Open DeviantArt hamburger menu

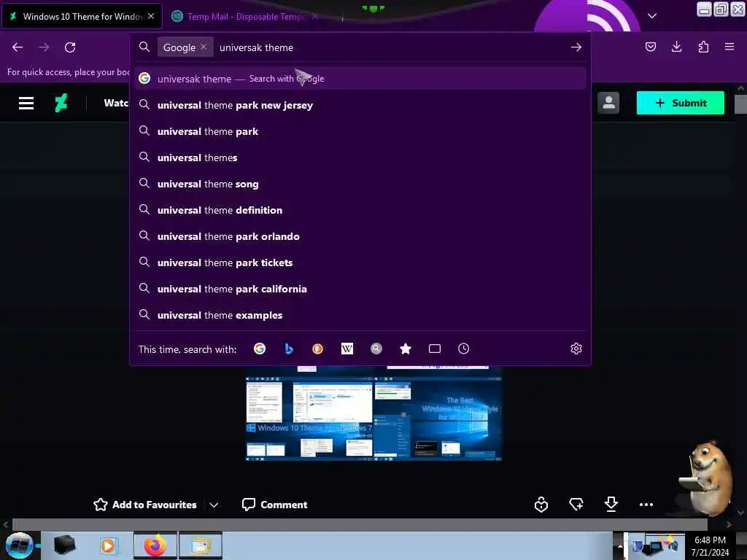point(26,103)
